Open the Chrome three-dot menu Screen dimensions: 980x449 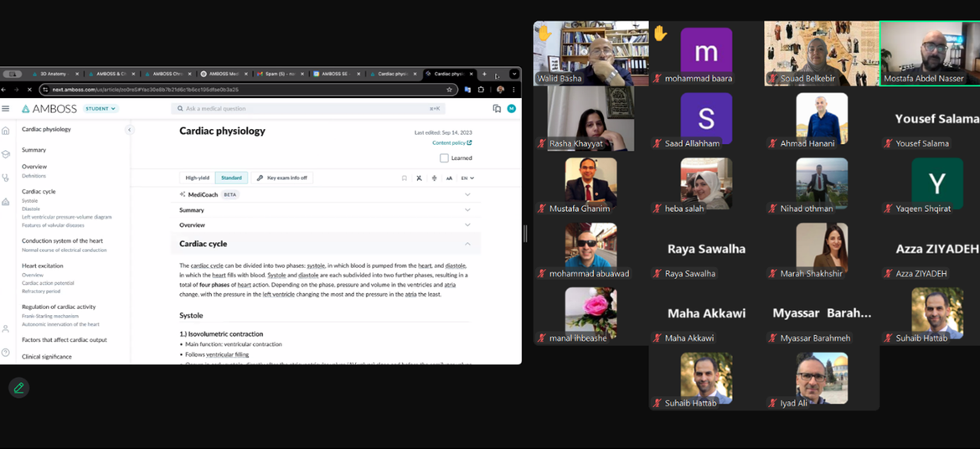click(x=513, y=90)
